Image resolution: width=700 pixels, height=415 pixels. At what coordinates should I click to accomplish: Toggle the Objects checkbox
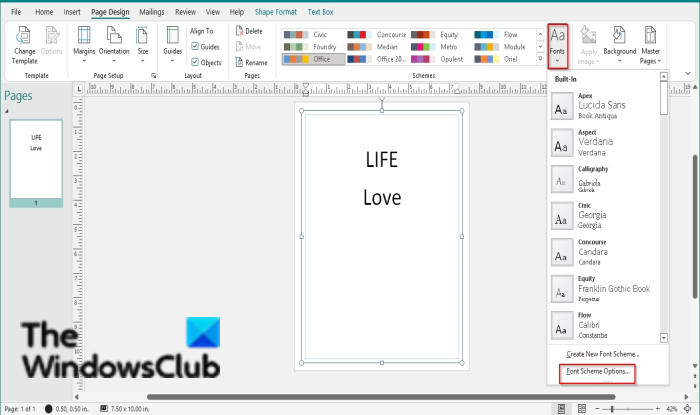click(207, 62)
